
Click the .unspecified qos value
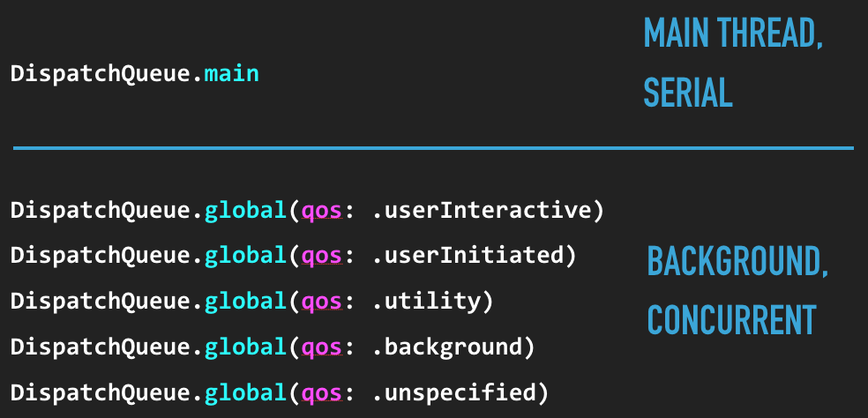click(x=454, y=393)
